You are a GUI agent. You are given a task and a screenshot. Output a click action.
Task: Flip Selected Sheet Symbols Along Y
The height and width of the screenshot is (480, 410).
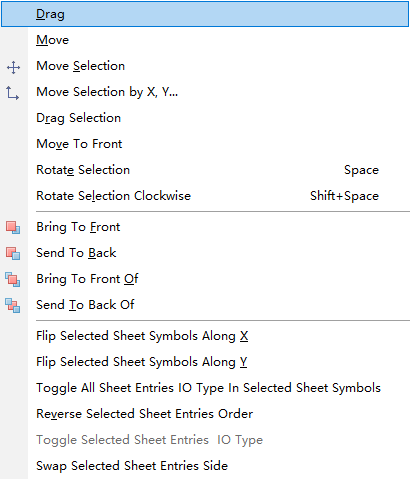coord(205,362)
